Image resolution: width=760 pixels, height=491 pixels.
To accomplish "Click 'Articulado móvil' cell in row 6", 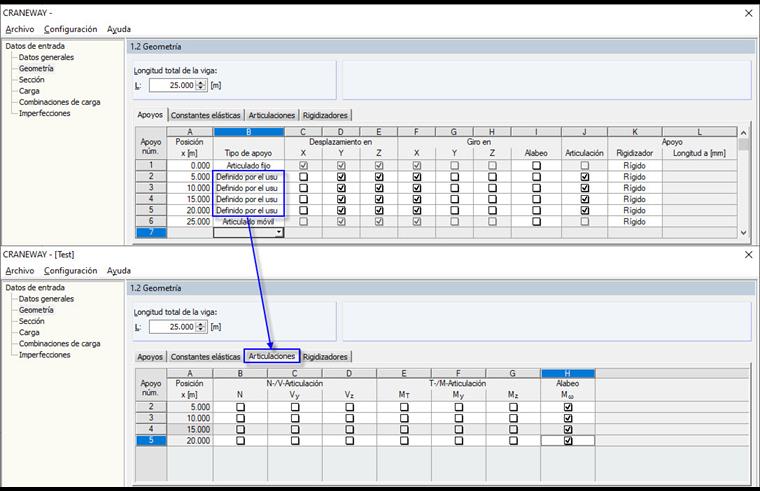I will pos(249,222).
